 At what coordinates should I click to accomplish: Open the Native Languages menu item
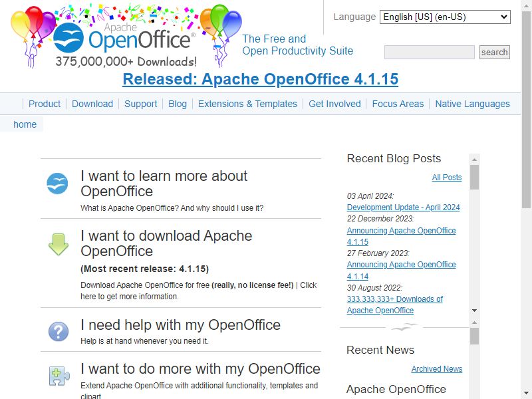(x=472, y=104)
